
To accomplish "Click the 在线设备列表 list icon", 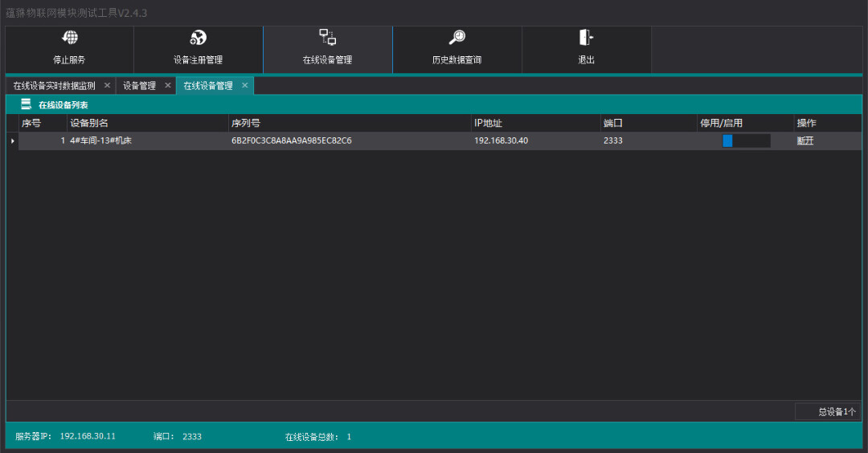I will pyautogui.click(x=27, y=104).
